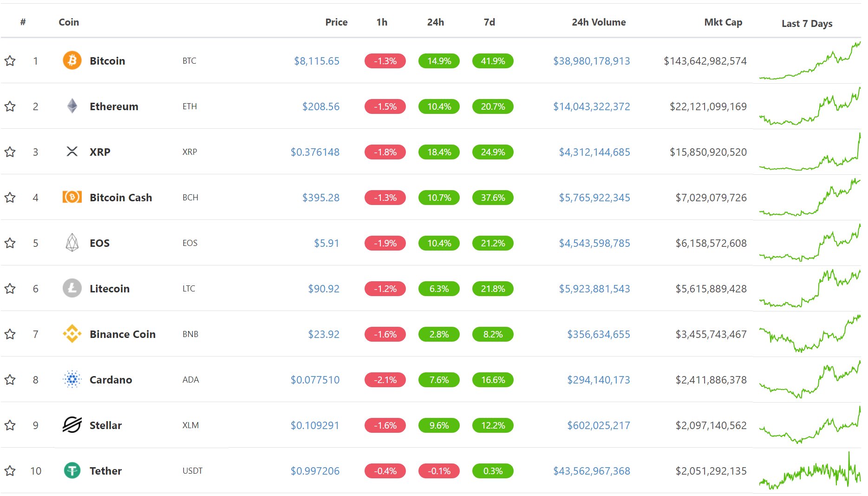The width and height of the screenshot is (868, 496).
Task: Open the Litecoin coin name link
Action: [110, 288]
